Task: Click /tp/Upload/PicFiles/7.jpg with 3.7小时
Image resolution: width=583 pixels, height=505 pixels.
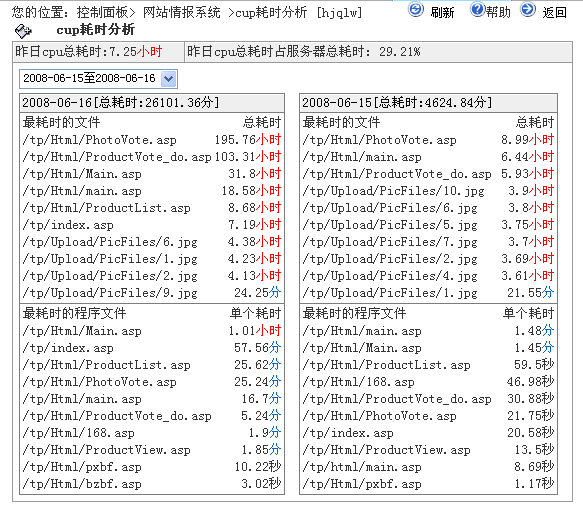Action: tap(428, 242)
